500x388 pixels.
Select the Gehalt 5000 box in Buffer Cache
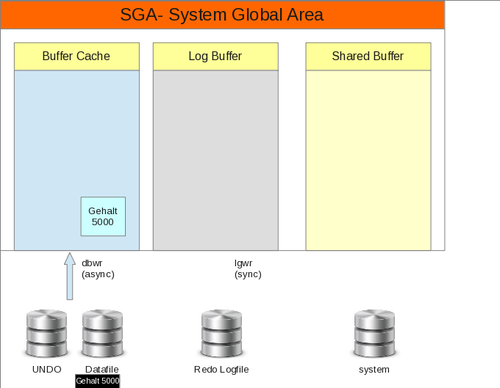coord(103,216)
